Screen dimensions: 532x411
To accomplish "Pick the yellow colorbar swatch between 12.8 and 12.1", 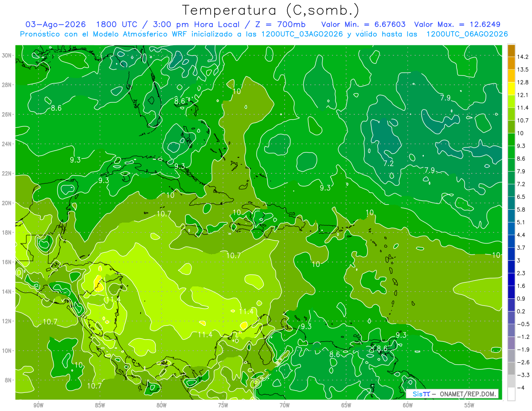I will click(x=511, y=88).
